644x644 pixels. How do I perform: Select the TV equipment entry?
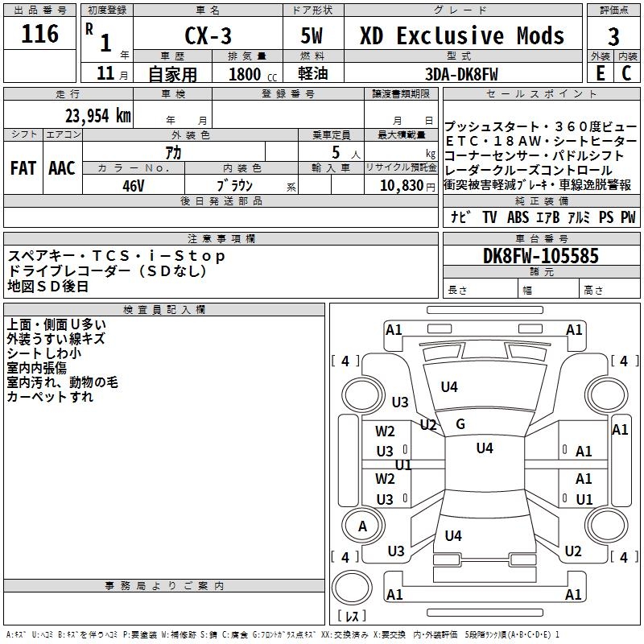point(489,217)
